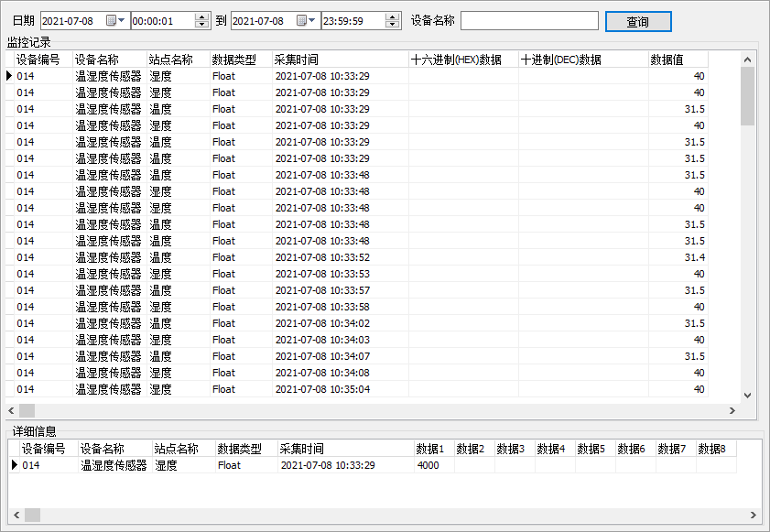Click 十进制(DEC)数据 column header
Screen dimensions: 770x532
click(583, 60)
